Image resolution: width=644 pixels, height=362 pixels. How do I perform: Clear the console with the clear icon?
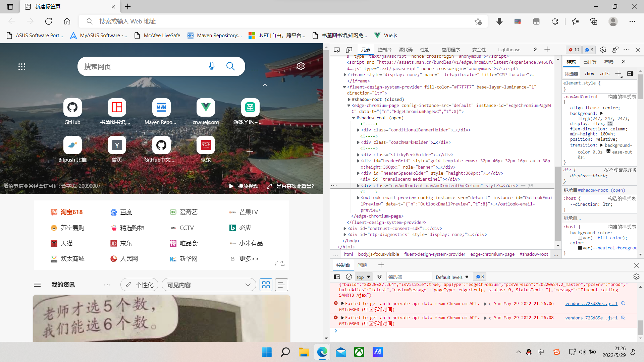(349, 277)
